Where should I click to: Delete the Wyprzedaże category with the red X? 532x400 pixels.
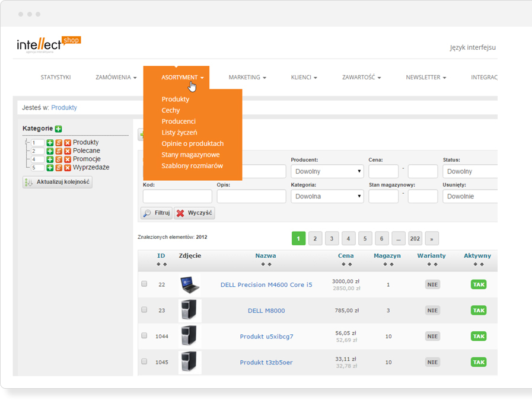click(x=68, y=168)
